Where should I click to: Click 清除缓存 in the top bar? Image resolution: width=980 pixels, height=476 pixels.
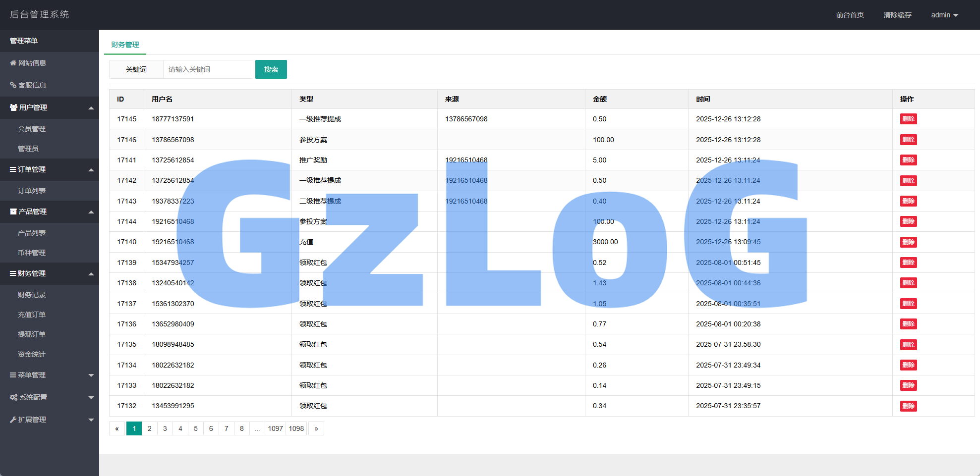(x=897, y=15)
